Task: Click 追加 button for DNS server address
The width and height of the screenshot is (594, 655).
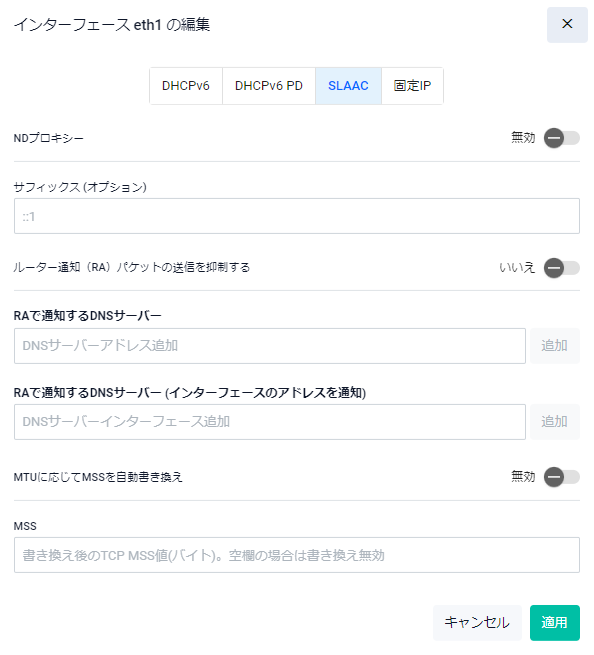Action: click(x=555, y=345)
